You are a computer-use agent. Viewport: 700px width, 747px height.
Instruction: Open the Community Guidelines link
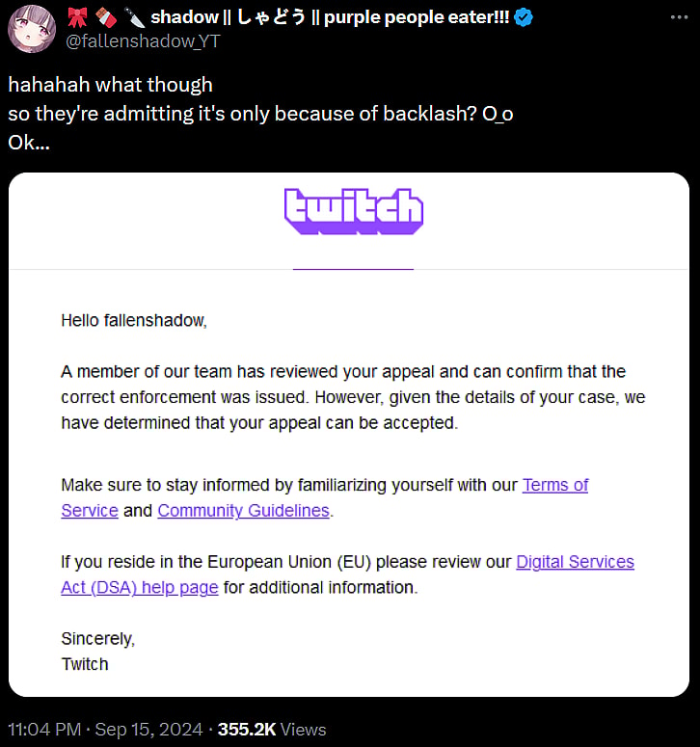pos(243,511)
